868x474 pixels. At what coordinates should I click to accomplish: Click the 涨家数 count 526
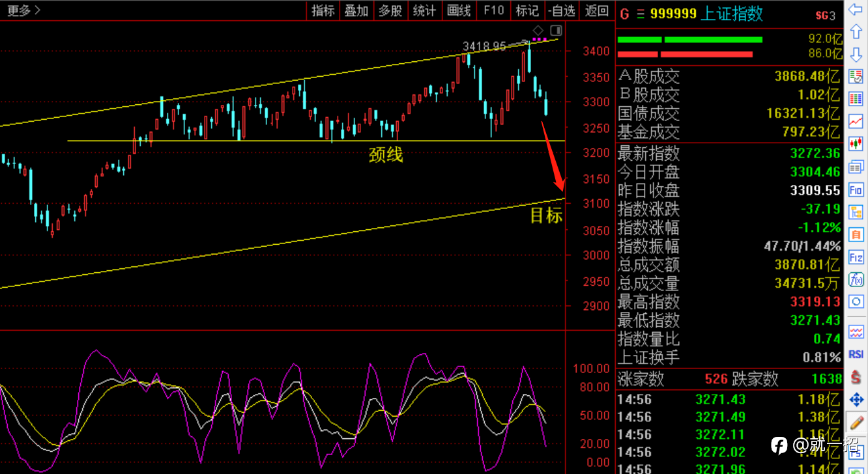click(x=716, y=379)
